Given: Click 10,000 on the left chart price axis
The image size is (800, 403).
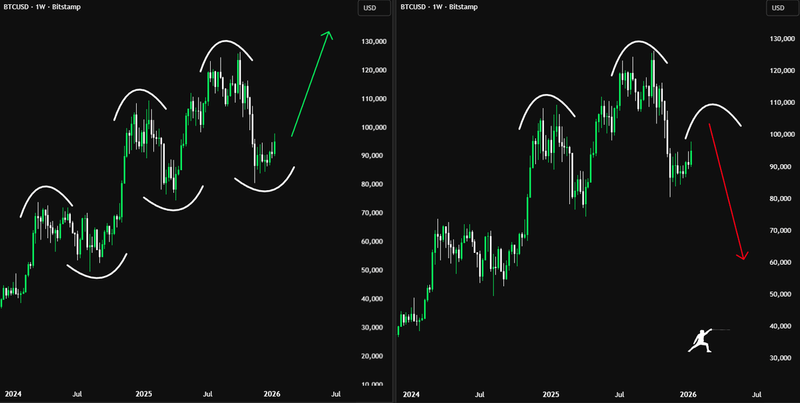Looking at the screenshot, I should click(x=374, y=385).
